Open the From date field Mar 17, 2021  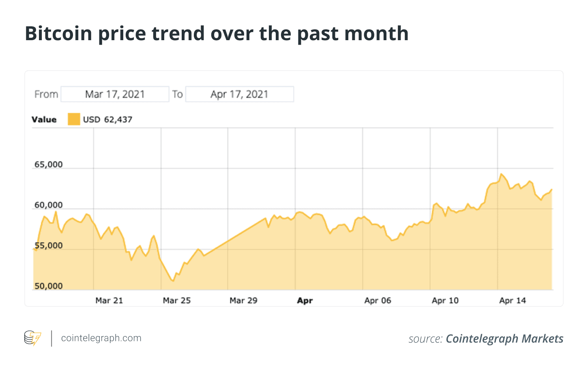pyautogui.click(x=115, y=94)
